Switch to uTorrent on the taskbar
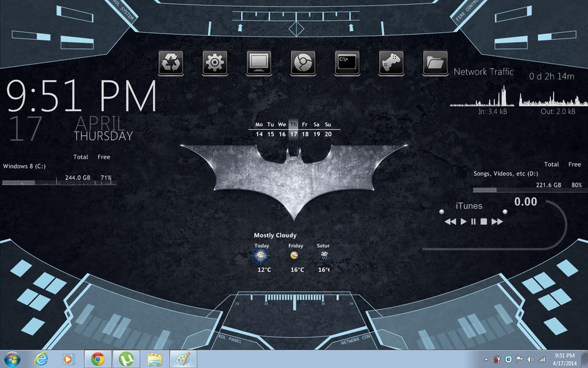 (126, 359)
